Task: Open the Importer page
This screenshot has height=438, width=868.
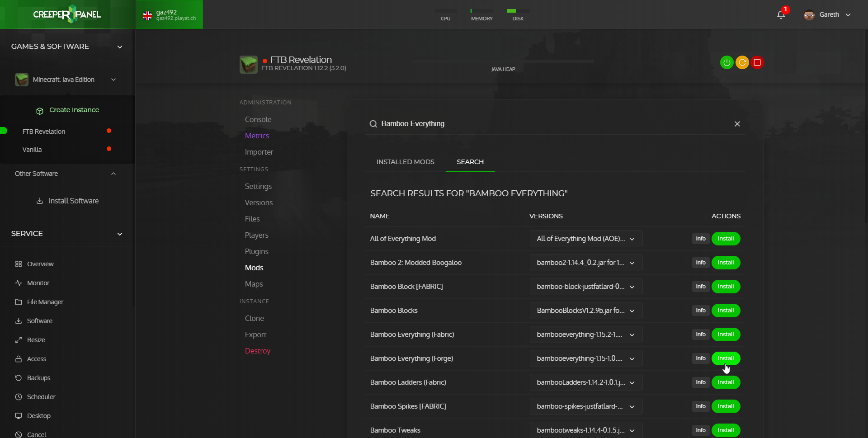Action: (259, 152)
